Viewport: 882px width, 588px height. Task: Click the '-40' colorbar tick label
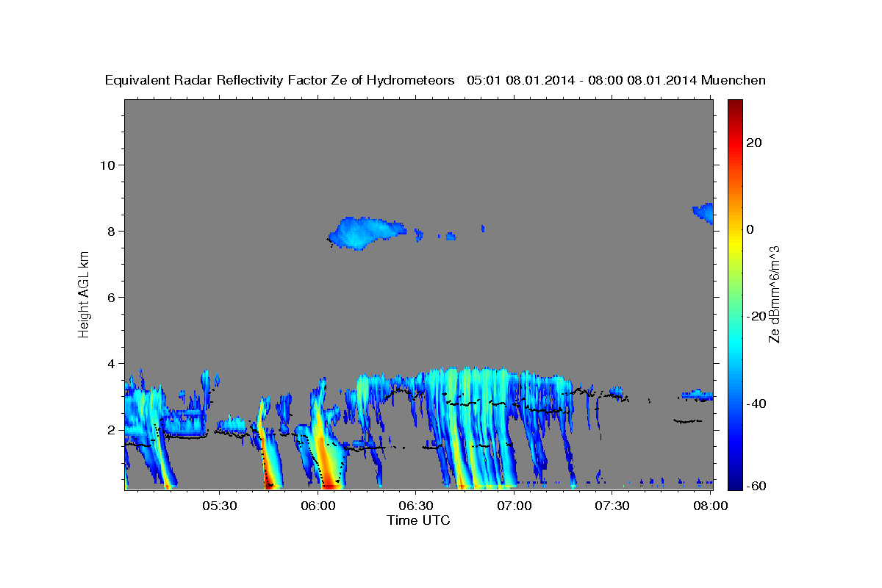point(756,403)
